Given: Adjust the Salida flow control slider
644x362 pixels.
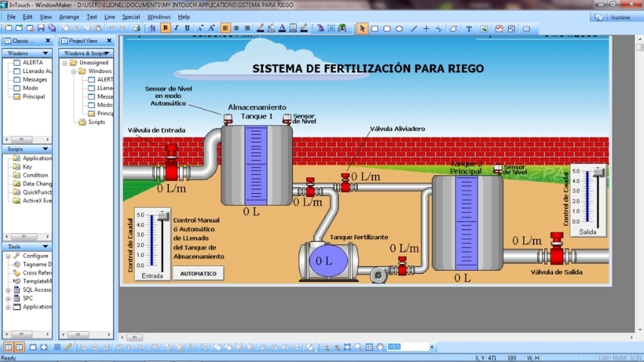Looking at the screenshot, I should (599, 172).
